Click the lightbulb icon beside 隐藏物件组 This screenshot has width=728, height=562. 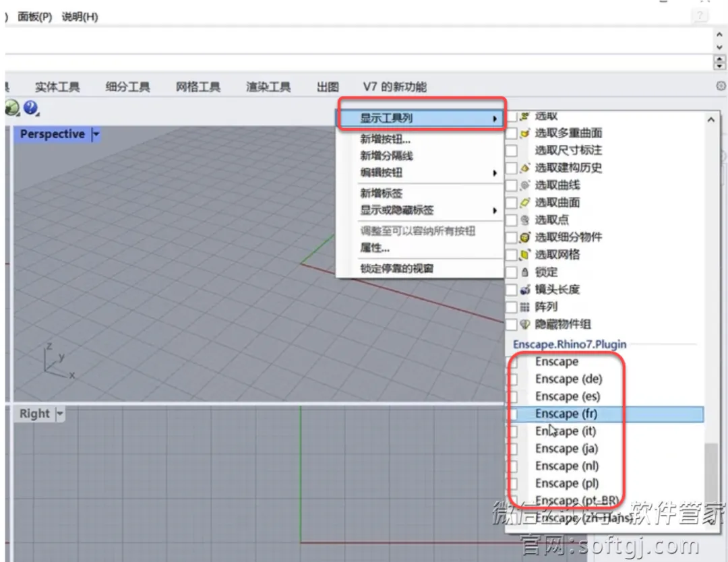524,324
